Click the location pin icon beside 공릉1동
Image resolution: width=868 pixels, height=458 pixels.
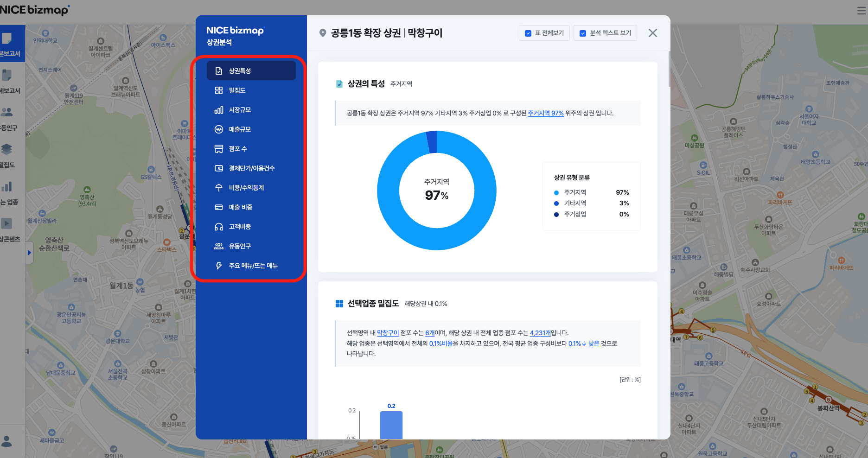323,33
